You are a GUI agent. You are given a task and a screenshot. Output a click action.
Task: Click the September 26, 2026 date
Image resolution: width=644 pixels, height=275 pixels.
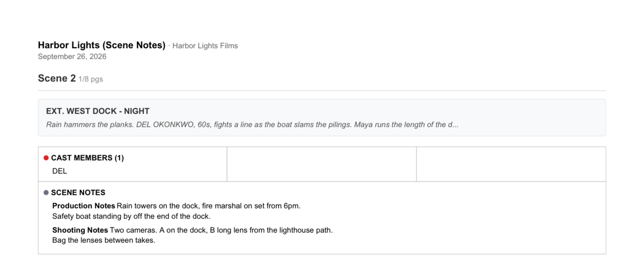click(x=72, y=56)
